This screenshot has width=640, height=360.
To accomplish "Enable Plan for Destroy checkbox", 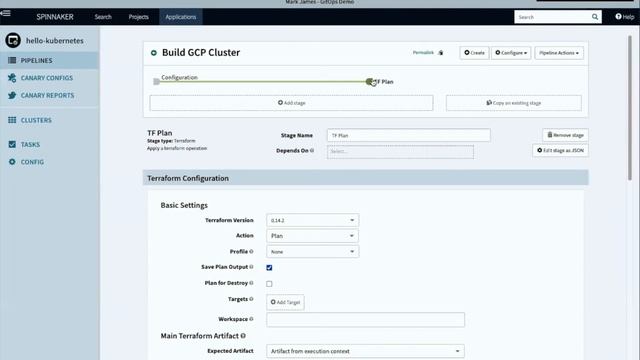I will tap(269, 284).
